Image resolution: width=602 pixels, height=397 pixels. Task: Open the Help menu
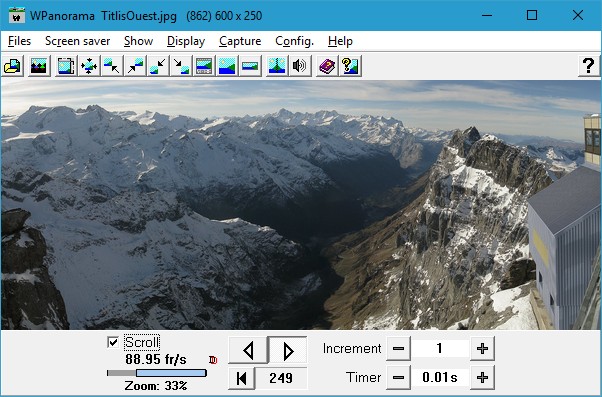(340, 41)
